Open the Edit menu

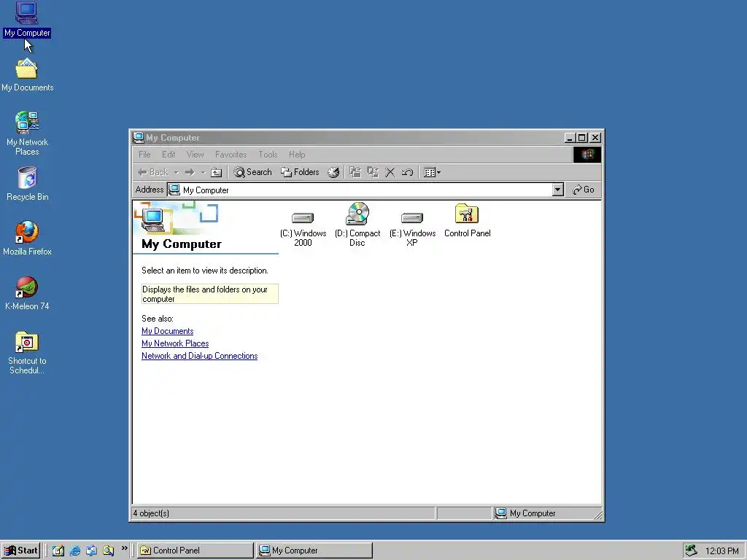coord(169,155)
